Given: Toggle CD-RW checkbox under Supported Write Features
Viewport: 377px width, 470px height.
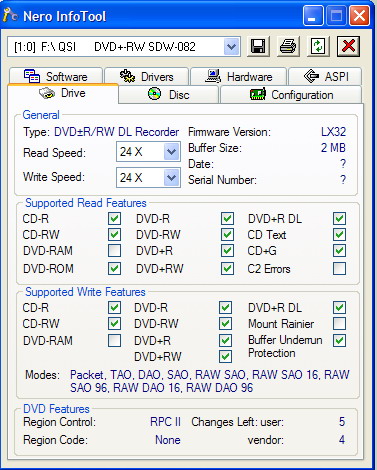Looking at the screenshot, I should 114,323.
